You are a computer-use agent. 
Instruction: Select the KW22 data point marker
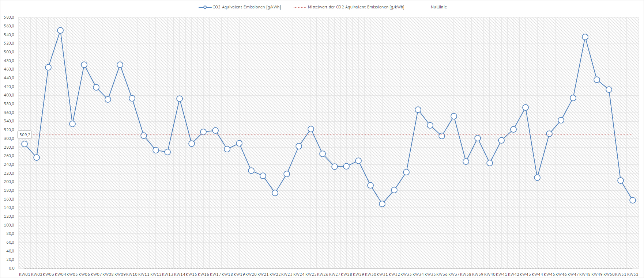click(275, 193)
